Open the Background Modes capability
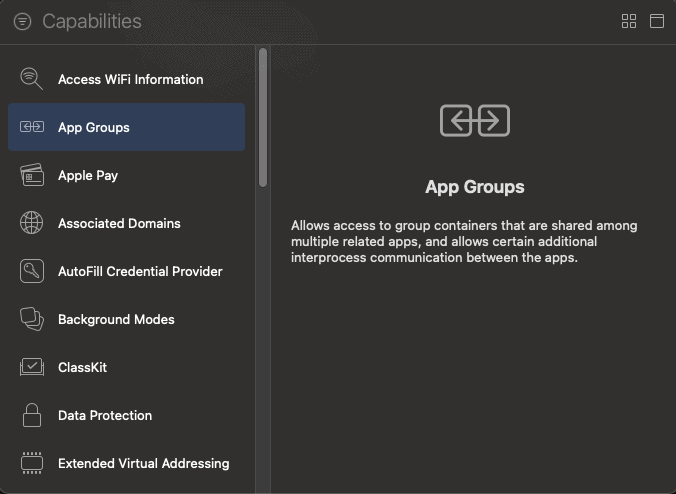Screen dimensions: 676x494 point(116,319)
